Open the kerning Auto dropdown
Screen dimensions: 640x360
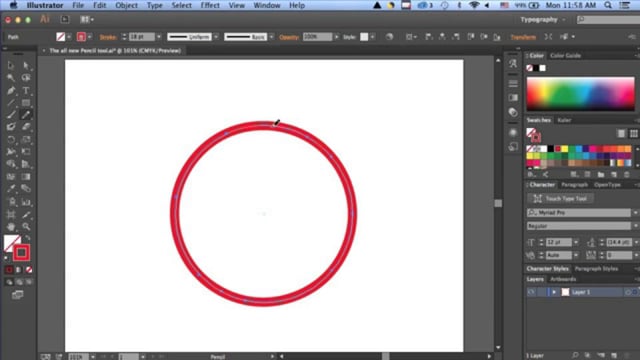tap(576, 256)
